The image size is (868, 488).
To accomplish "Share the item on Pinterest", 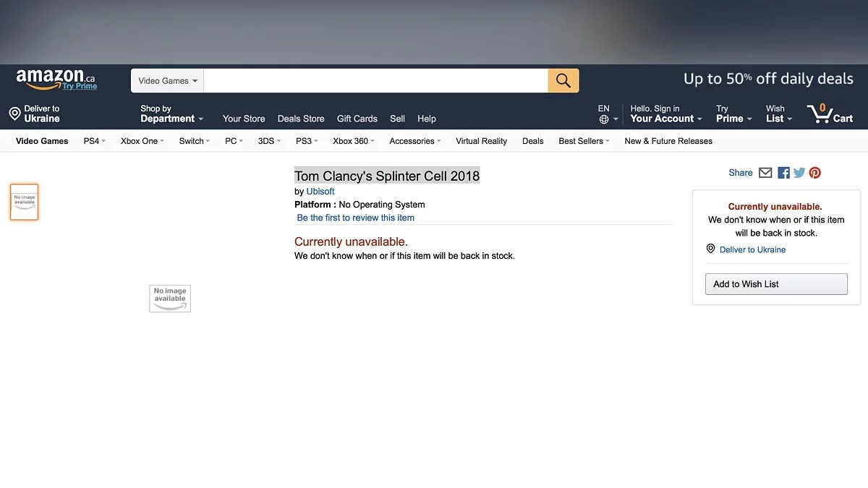I will point(815,173).
